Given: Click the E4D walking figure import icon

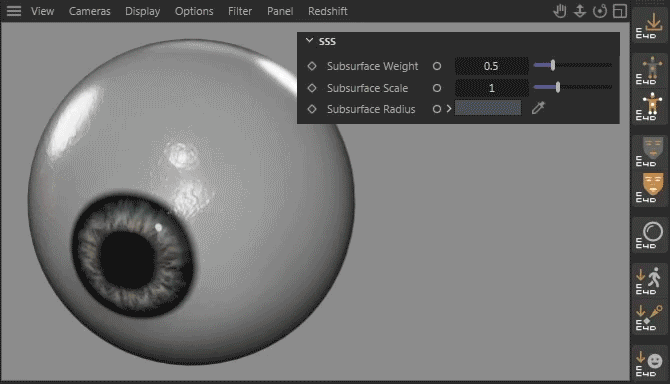Looking at the screenshot, I should click(x=649, y=281).
